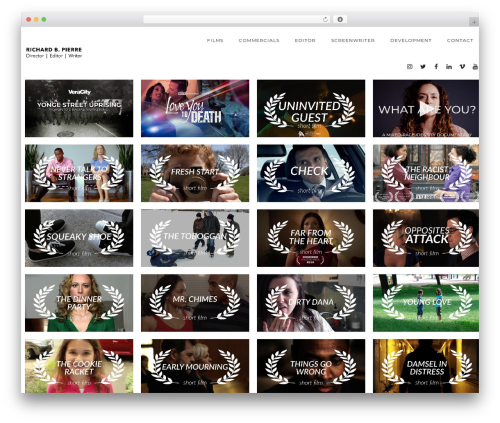Viewport: 500px width, 423px height.
Task: Open the Opposites Attack short film
Action: (426, 238)
